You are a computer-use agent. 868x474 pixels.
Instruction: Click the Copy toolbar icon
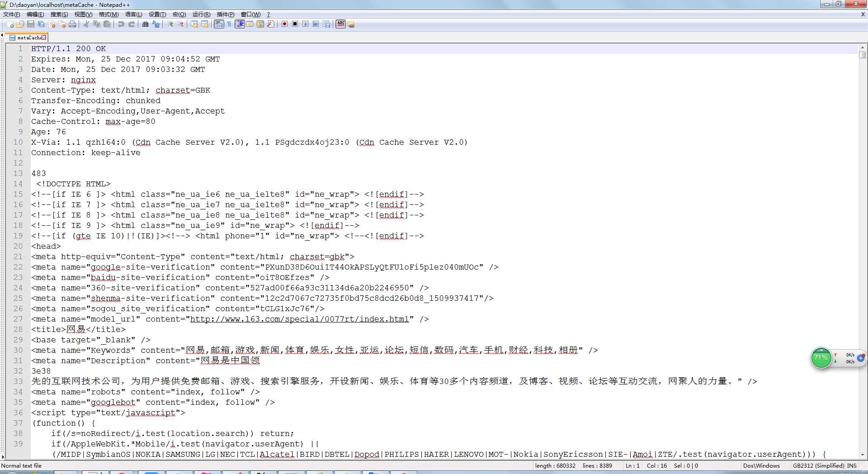tap(96, 24)
